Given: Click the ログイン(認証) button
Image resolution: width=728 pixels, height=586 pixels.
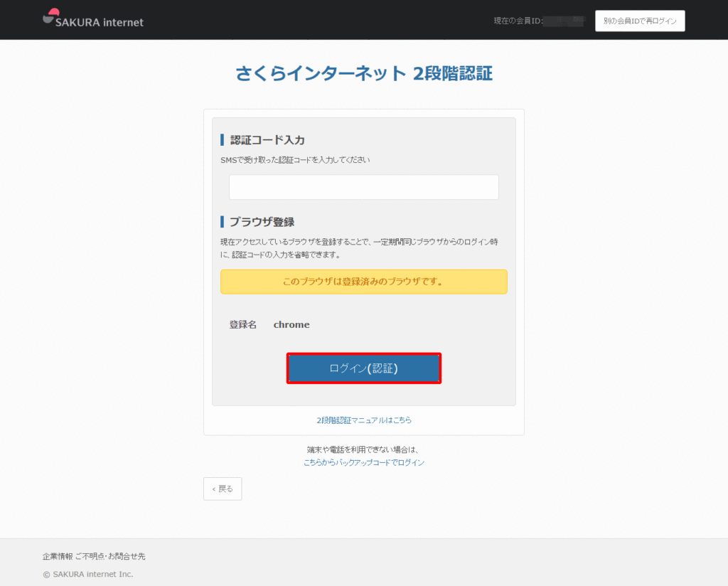Looking at the screenshot, I should tap(363, 368).
